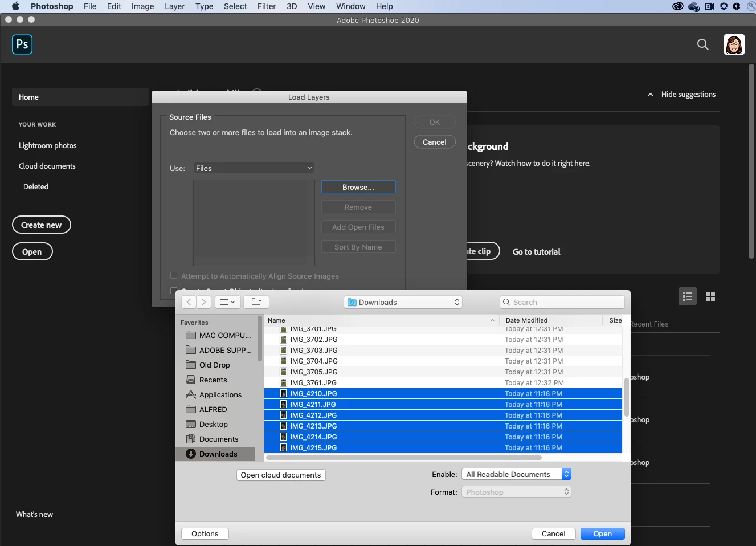Click Browse... in Load Layers
Viewport: 756px width, 546px height.
pyautogui.click(x=358, y=187)
